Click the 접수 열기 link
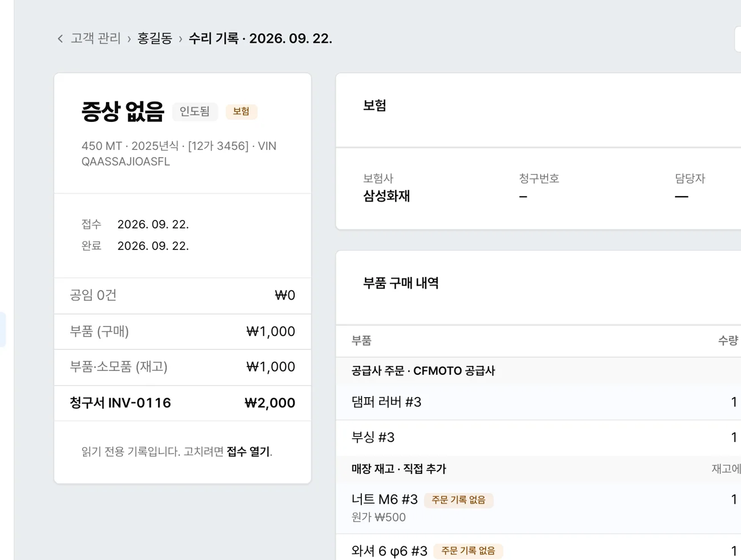Screen dimensions: 741x560 pos(249,452)
